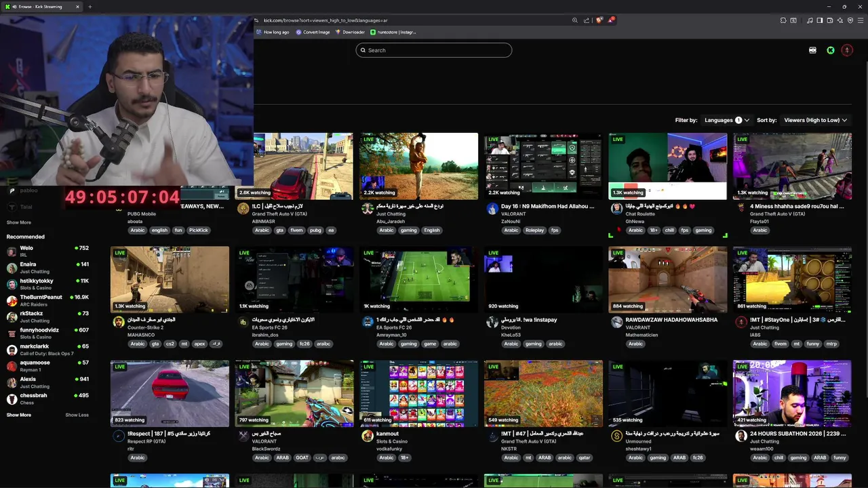This screenshot has width=868, height=488.
Task: Toggle the browser sidebar panel icon
Action: [x=820, y=20]
